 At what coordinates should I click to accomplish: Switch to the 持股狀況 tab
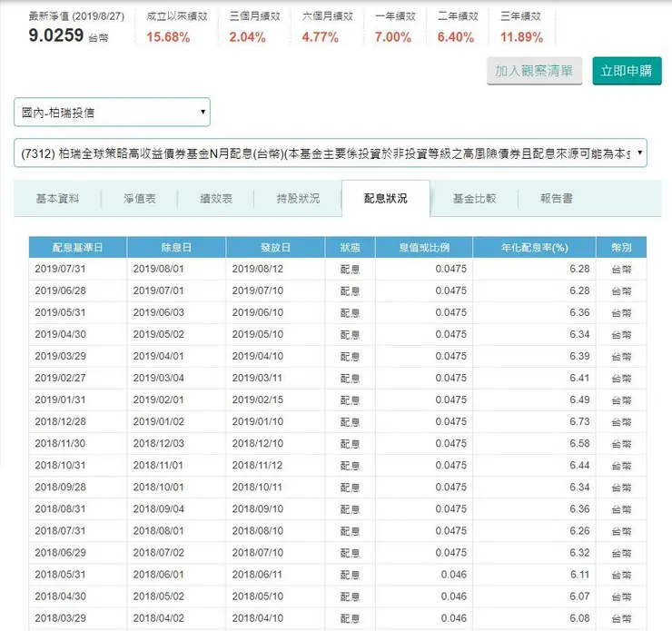pos(298,199)
